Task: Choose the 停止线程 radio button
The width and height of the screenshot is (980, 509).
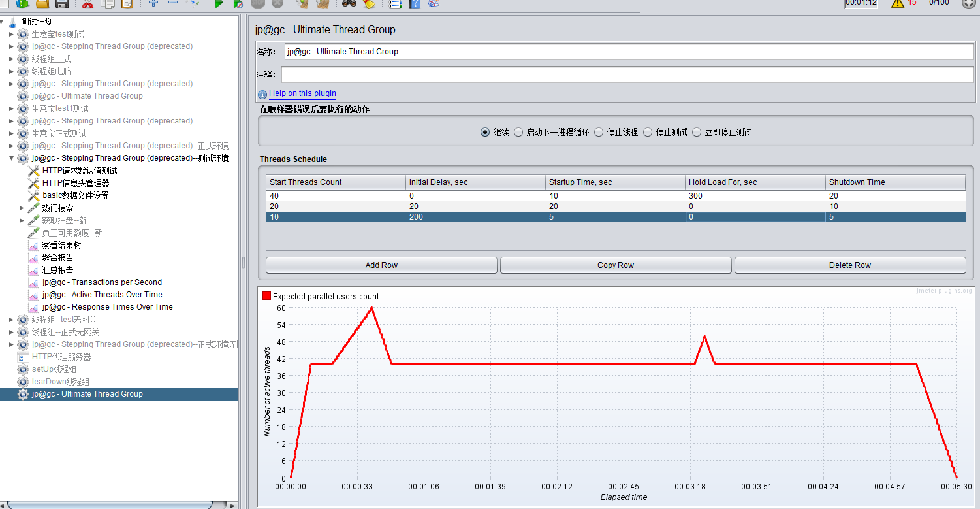Action: coord(599,132)
